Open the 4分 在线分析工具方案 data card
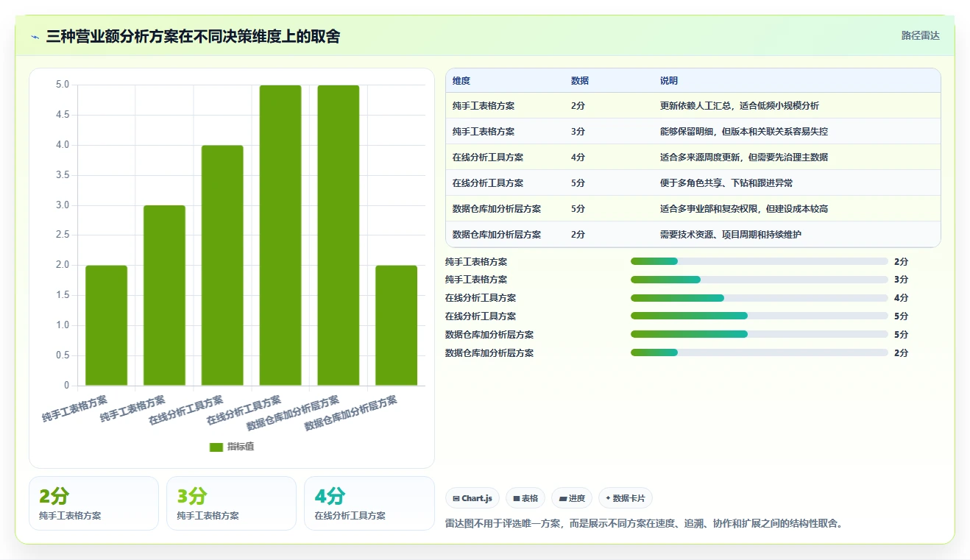 coord(369,503)
